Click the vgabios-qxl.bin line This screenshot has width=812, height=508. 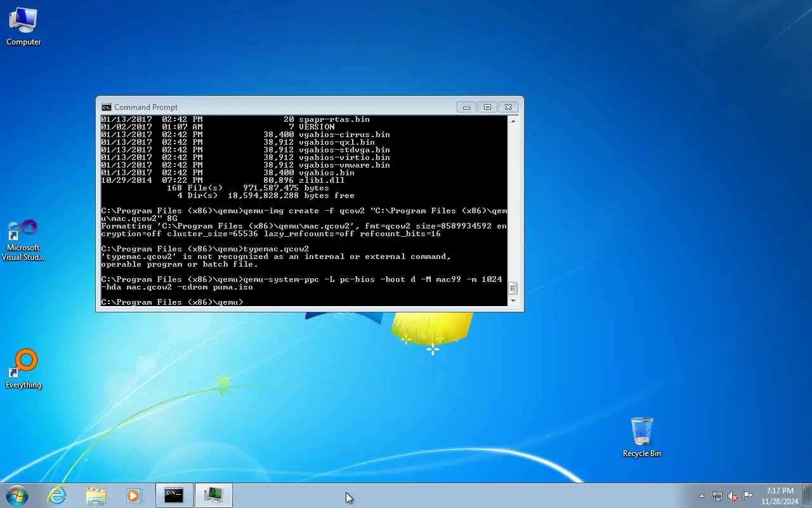(x=238, y=142)
